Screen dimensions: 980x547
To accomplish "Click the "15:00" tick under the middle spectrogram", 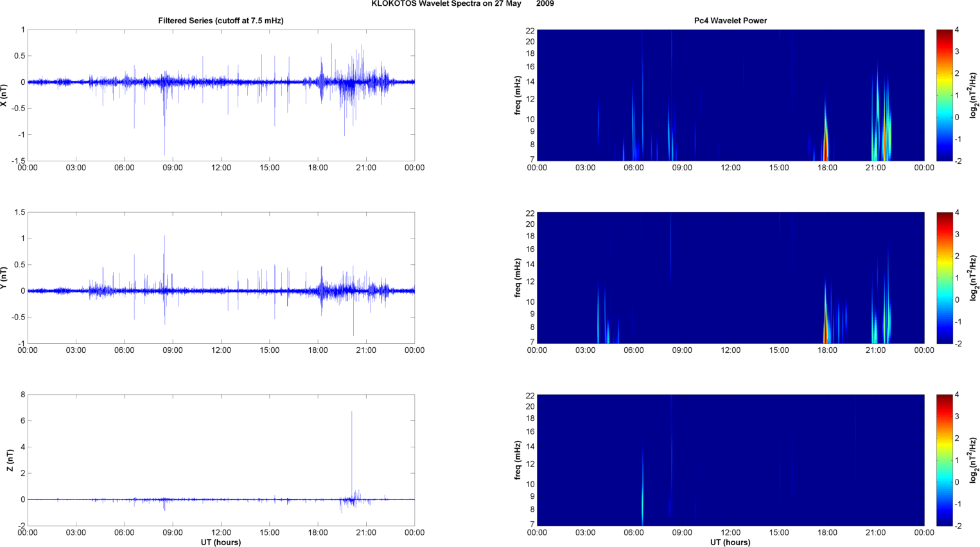I will (779, 350).
